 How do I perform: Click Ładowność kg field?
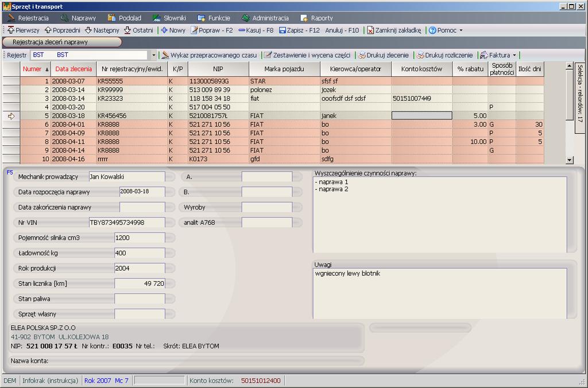pyautogui.click(x=140, y=253)
